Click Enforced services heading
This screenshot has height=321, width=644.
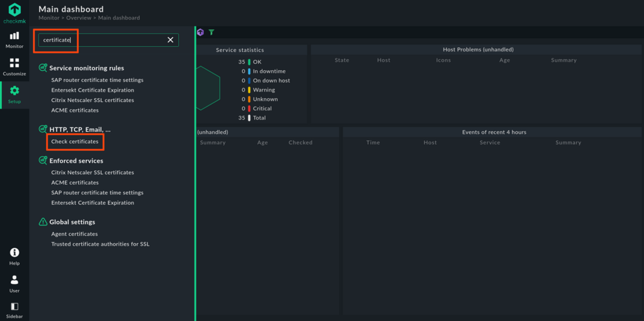click(76, 160)
